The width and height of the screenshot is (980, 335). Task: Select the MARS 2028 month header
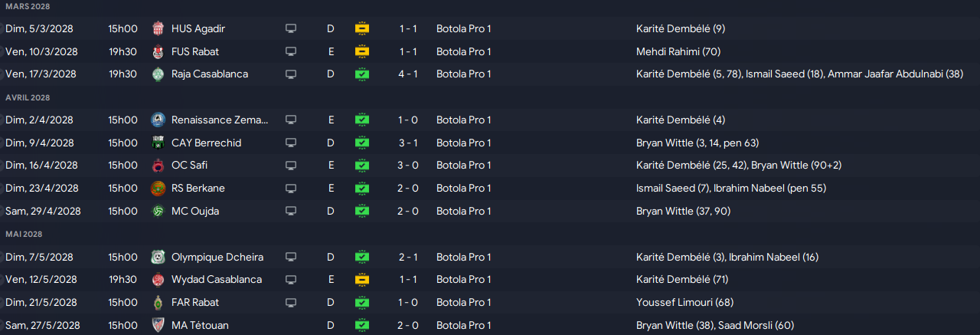28,6
